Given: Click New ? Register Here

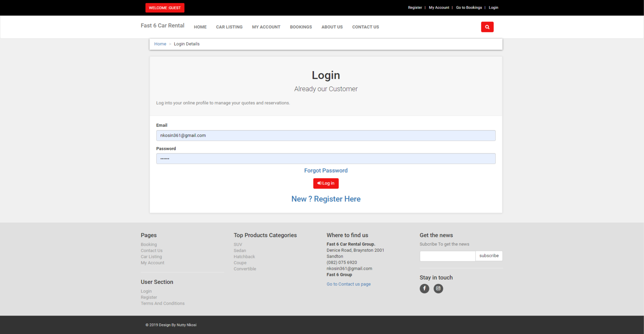Looking at the screenshot, I should point(325,199).
